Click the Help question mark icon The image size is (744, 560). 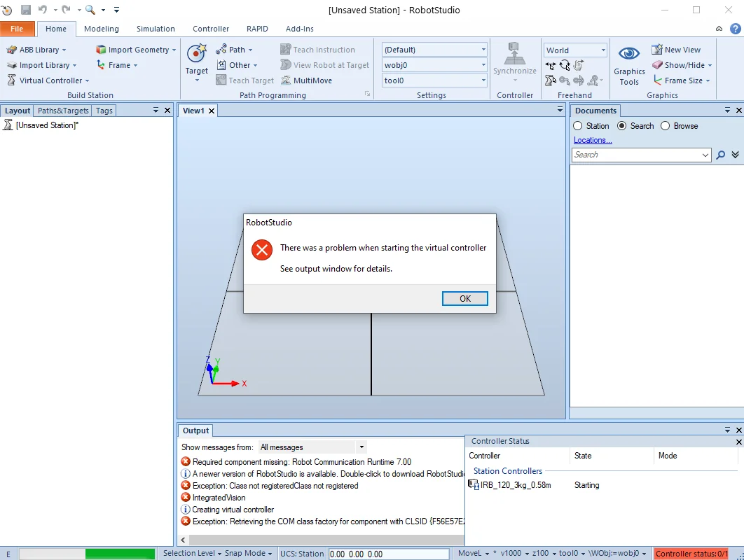pos(735,29)
